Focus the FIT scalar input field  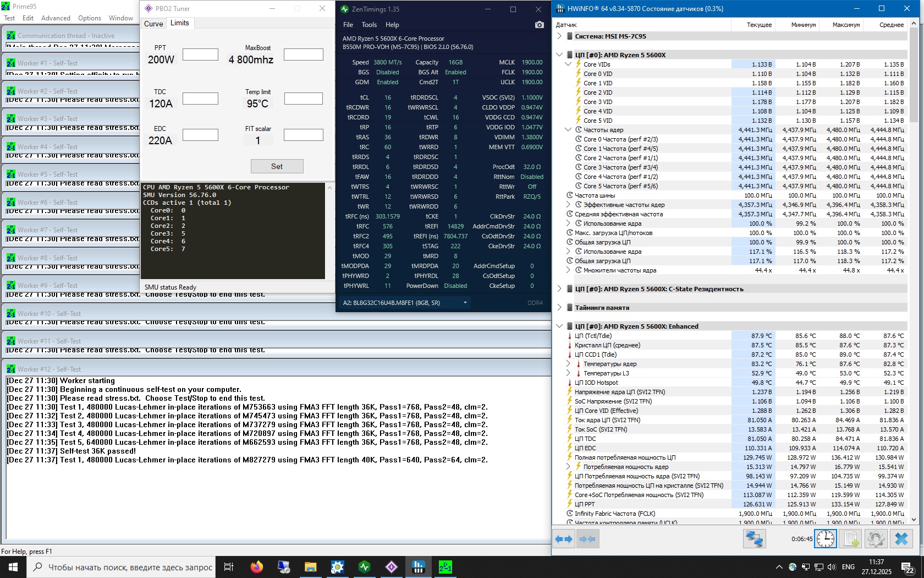click(303, 135)
